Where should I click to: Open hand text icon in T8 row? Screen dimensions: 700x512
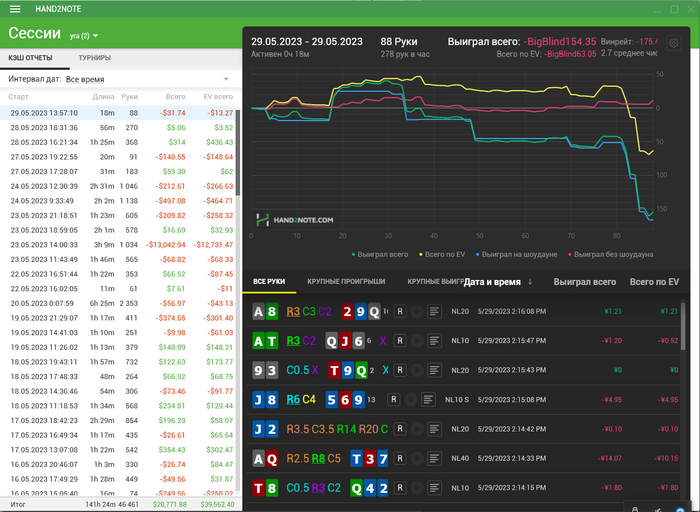(434, 488)
